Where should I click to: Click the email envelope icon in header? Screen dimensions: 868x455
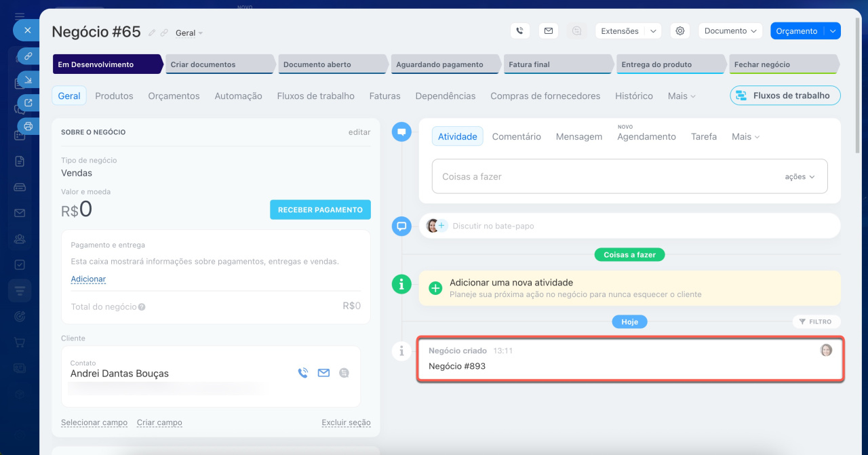(x=548, y=31)
